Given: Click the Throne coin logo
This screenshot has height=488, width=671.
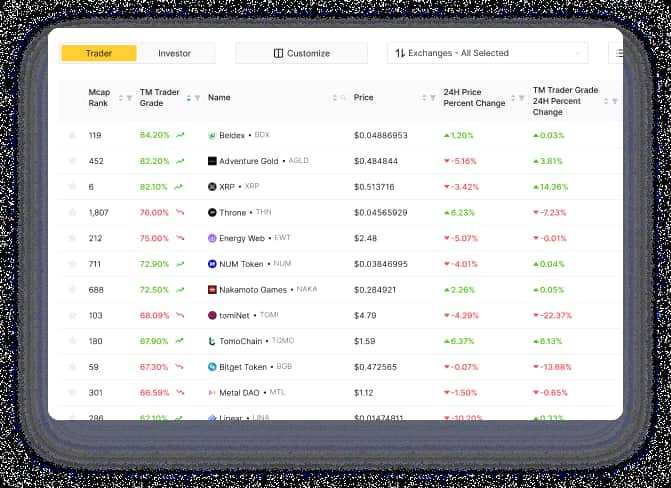Looking at the screenshot, I should tap(212, 212).
